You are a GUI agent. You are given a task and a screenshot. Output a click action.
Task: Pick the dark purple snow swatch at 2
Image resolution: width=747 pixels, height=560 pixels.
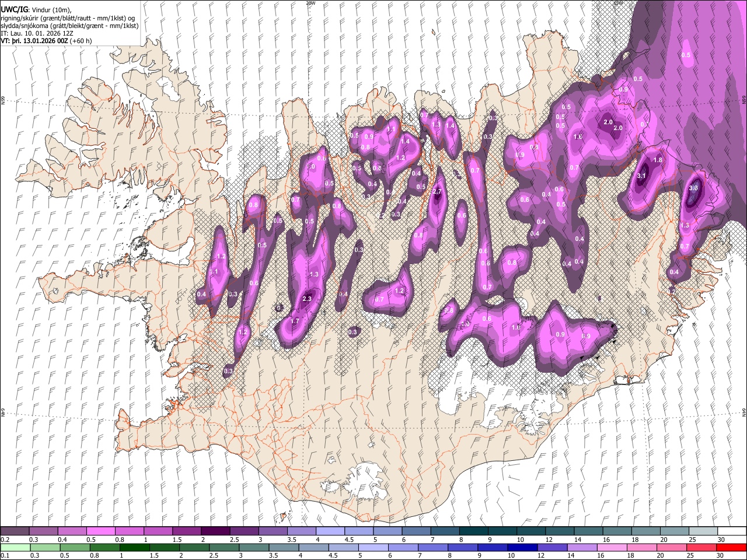click(215, 531)
